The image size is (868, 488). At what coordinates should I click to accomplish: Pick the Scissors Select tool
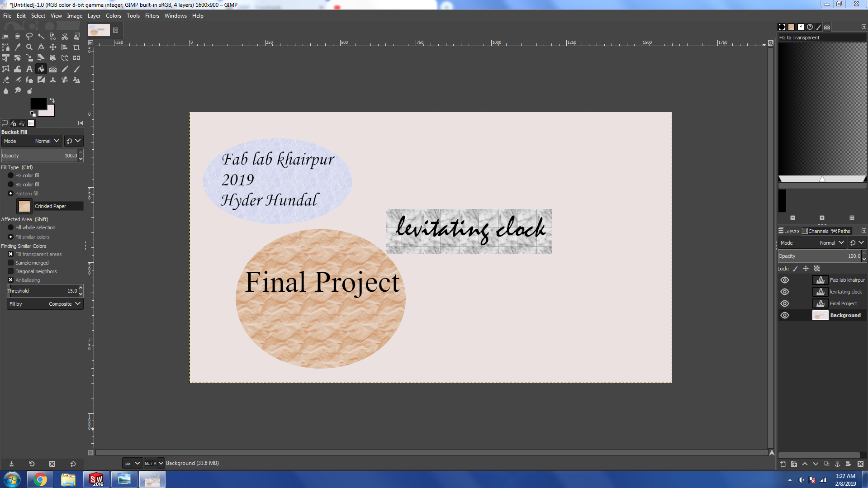[x=65, y=36]
